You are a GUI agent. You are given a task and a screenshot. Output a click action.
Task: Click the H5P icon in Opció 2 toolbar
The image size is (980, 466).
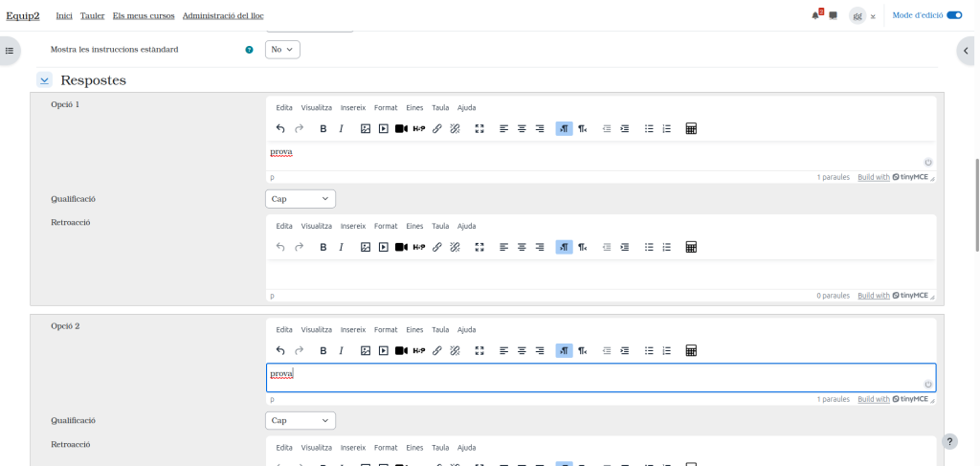point(419,351)
